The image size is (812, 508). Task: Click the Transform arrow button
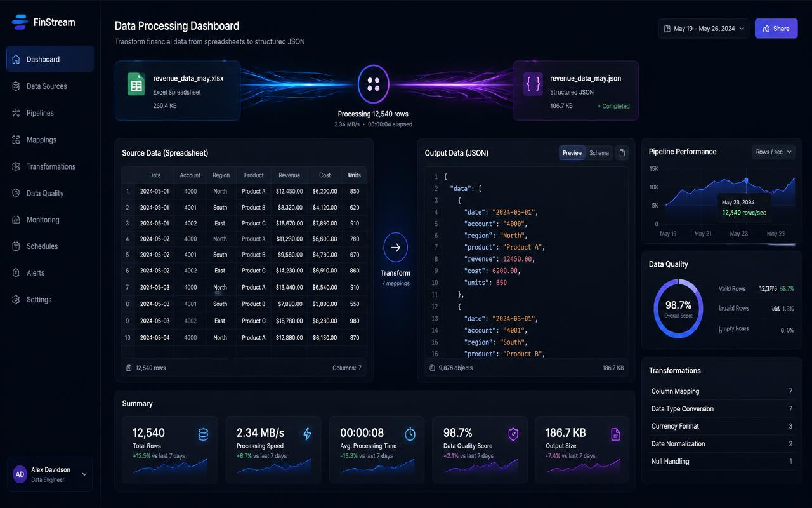click(395, 248)
